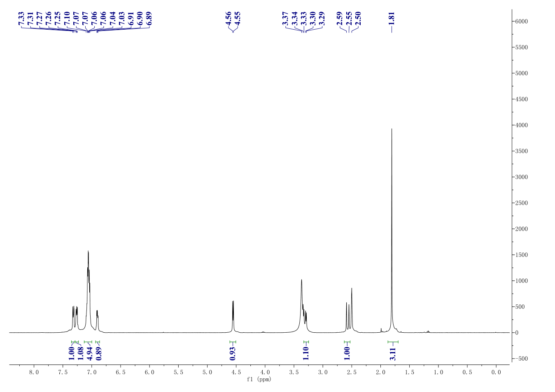Select the 0.93 integral value
This screenshot has height=392, width=555.
click(233, 354)
